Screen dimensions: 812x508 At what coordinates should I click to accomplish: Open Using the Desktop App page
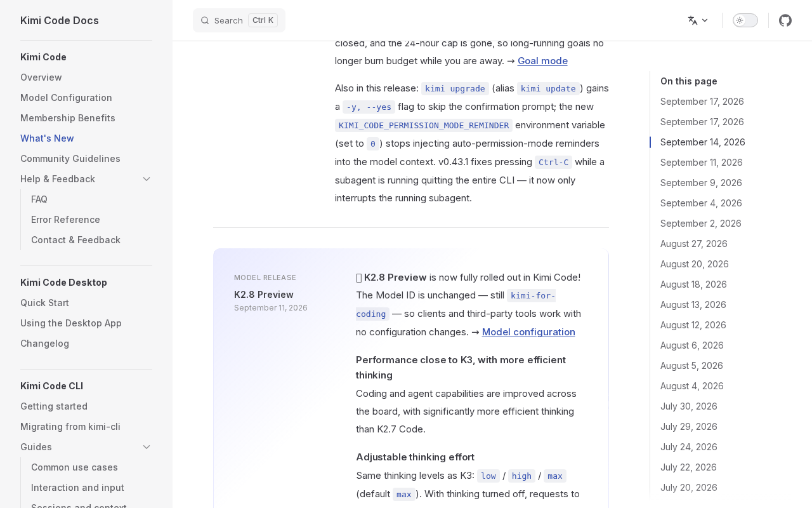tap(71, 323)
